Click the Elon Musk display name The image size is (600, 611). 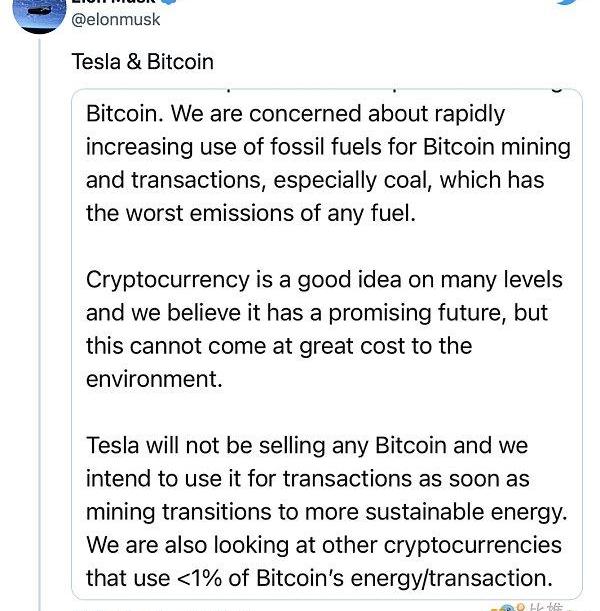click(x=114, y=2)
